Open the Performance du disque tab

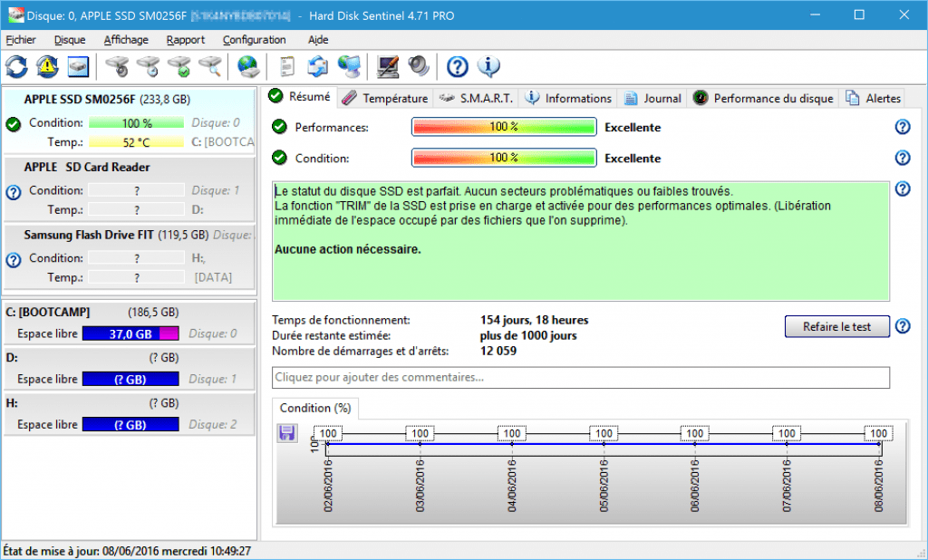pyautogui.click(x=763, y=98)
